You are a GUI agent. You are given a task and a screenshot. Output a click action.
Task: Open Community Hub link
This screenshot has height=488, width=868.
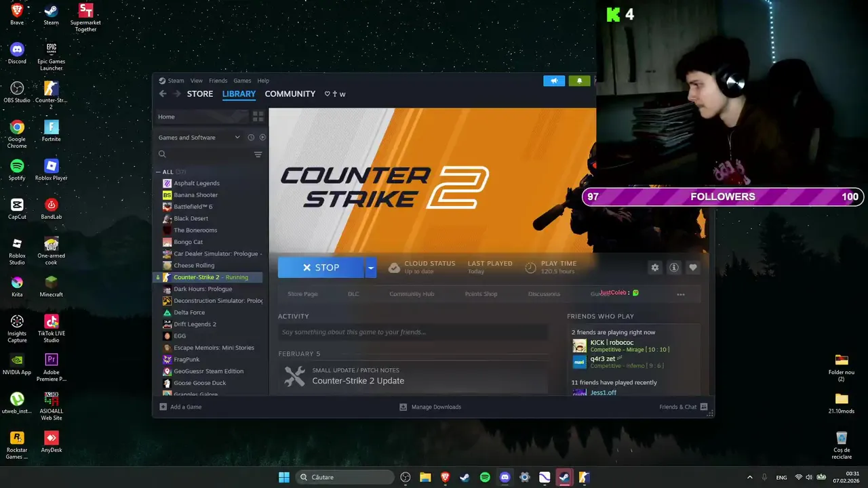coord(412,294)
